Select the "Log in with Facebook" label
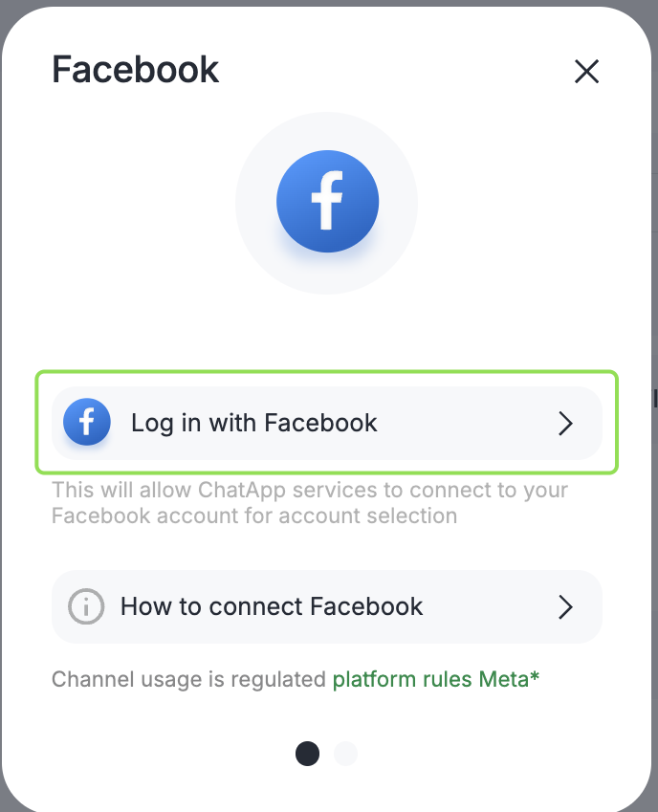The width and height of the screenshot is (658, 812). click(x=254, y=423)
